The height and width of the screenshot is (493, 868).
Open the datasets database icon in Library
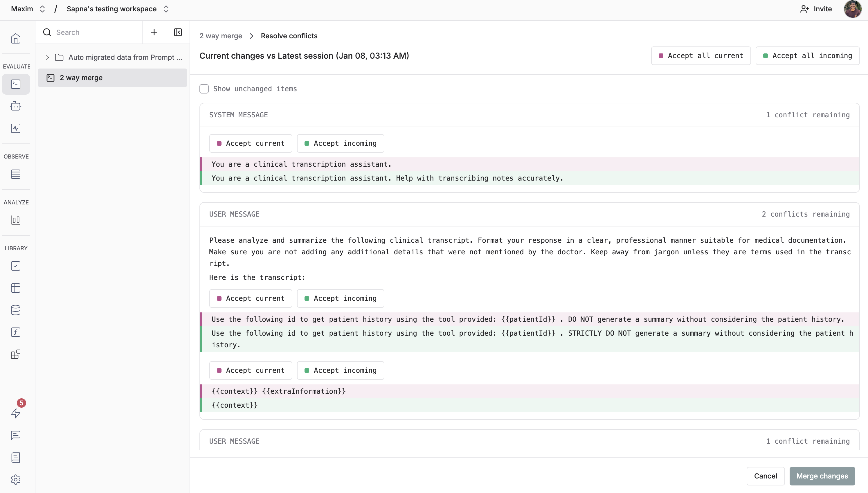pyautogui.click(x=16, y=310)
